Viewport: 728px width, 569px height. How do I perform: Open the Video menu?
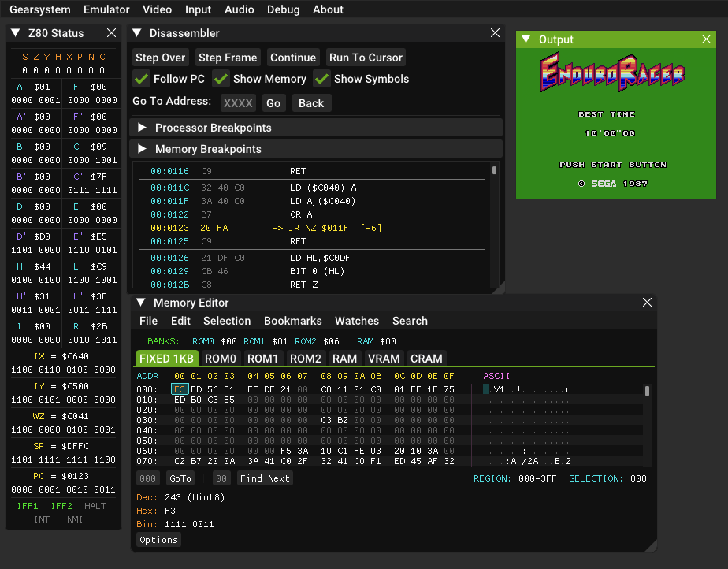pos(157,9)
